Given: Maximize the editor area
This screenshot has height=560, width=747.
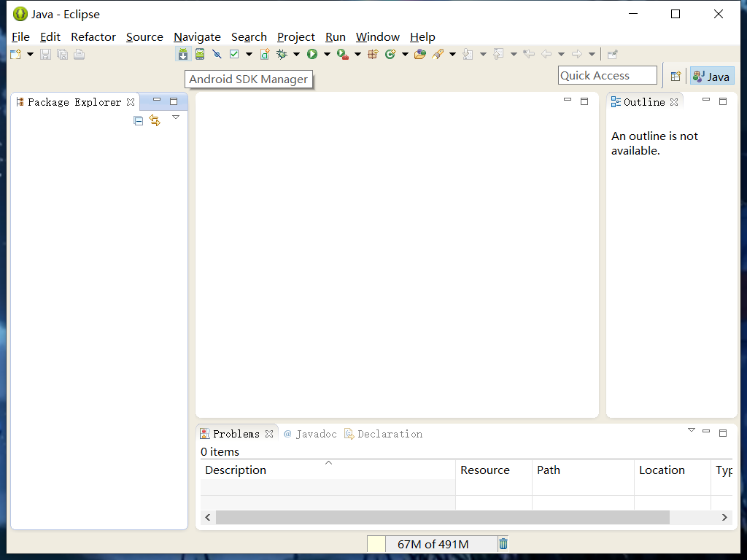Looking at the screenshot, I should (584, 101).
